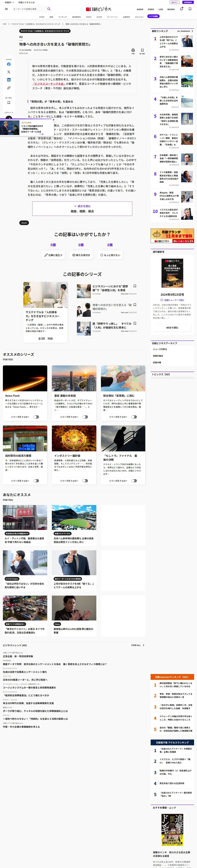Open BOOKS in the top header
197x868 pixels.
tap(171, 9)
